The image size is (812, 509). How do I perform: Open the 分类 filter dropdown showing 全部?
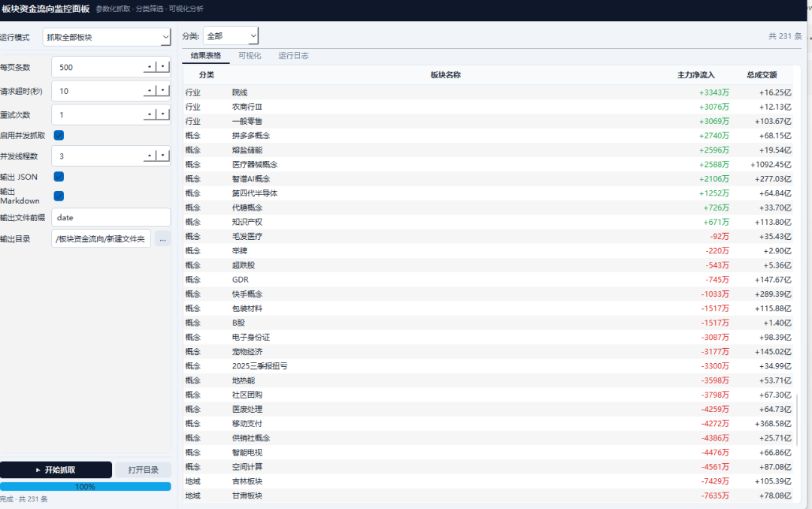[x=231, y=35]
